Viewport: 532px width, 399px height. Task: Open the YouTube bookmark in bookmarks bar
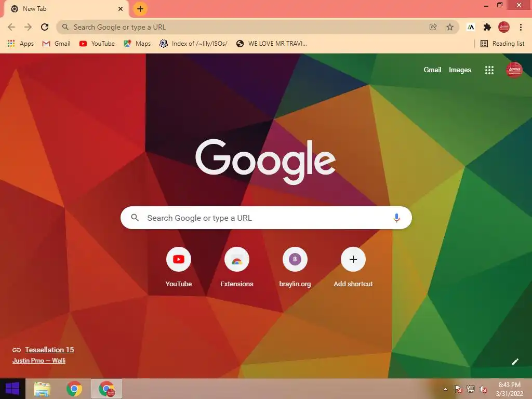coord(97,44)
